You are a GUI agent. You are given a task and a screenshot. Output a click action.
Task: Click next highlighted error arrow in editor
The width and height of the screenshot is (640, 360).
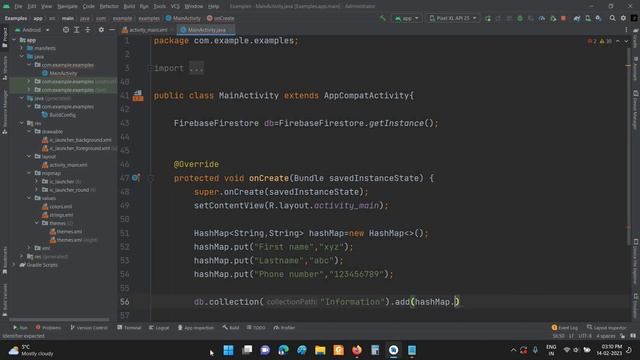click(626, 41)
